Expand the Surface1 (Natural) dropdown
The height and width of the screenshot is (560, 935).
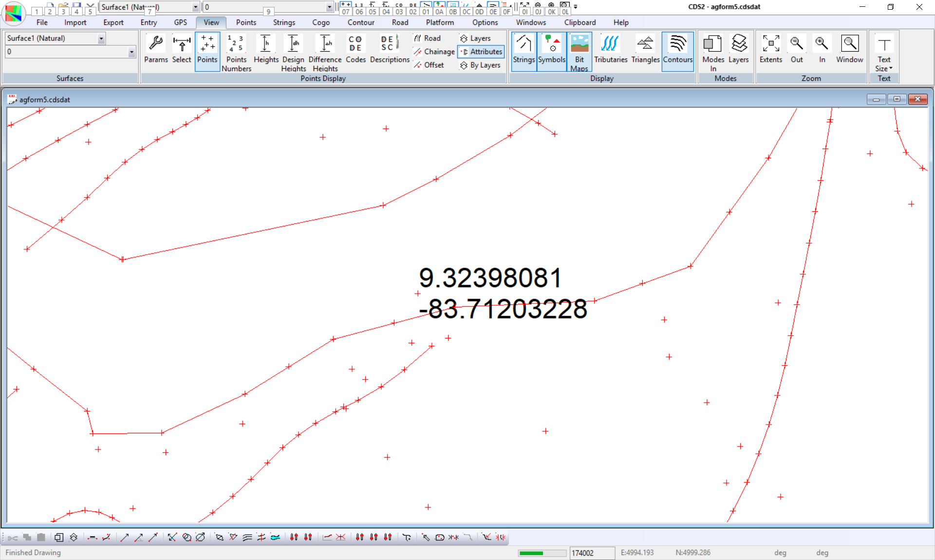point(101,38)
